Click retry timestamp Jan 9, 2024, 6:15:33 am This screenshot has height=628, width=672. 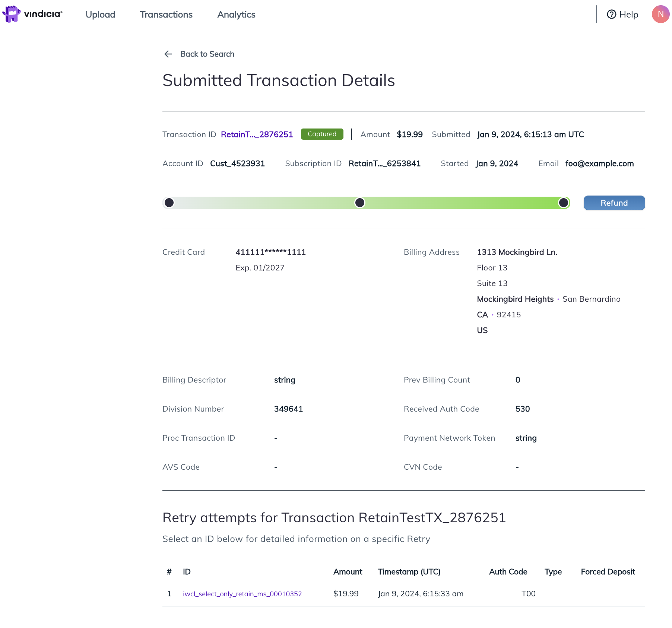tap(421, 594)
